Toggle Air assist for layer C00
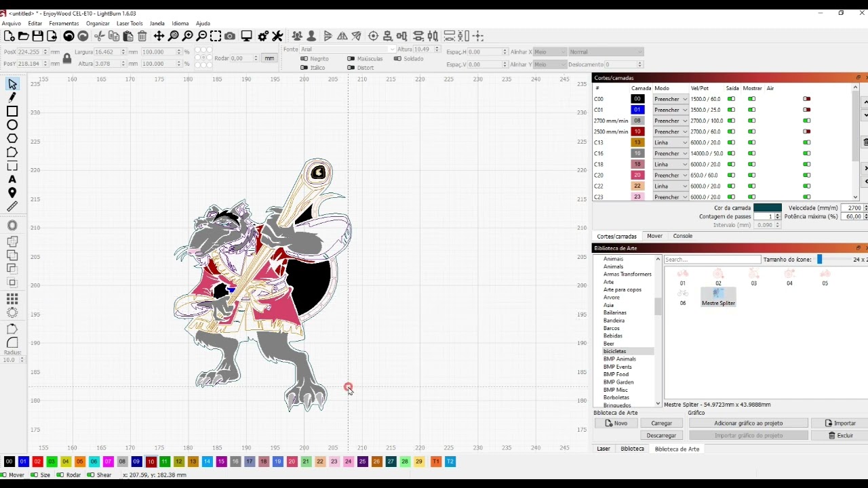Viewport: 868px width, 488px height. pyautogui.click(x=806, y=99)
